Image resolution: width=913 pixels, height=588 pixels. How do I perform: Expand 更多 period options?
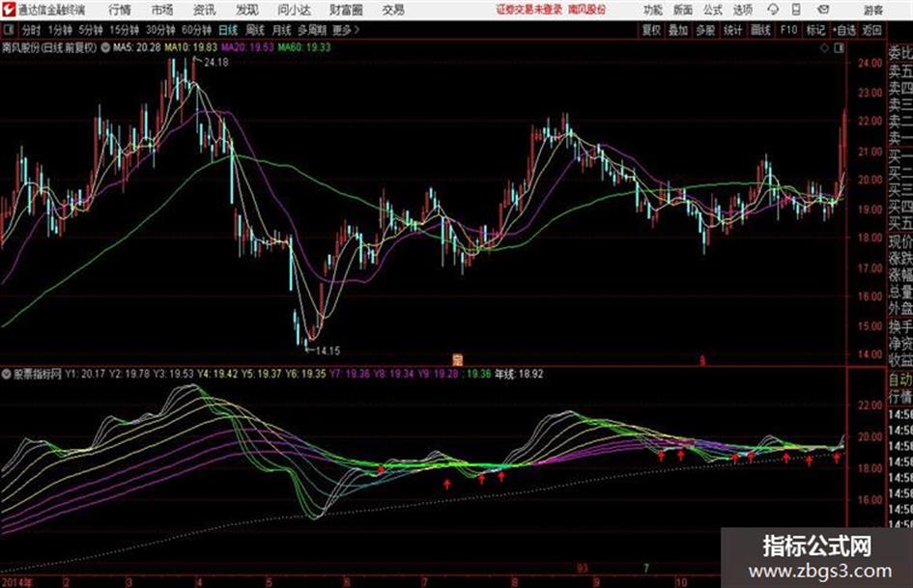346,30
